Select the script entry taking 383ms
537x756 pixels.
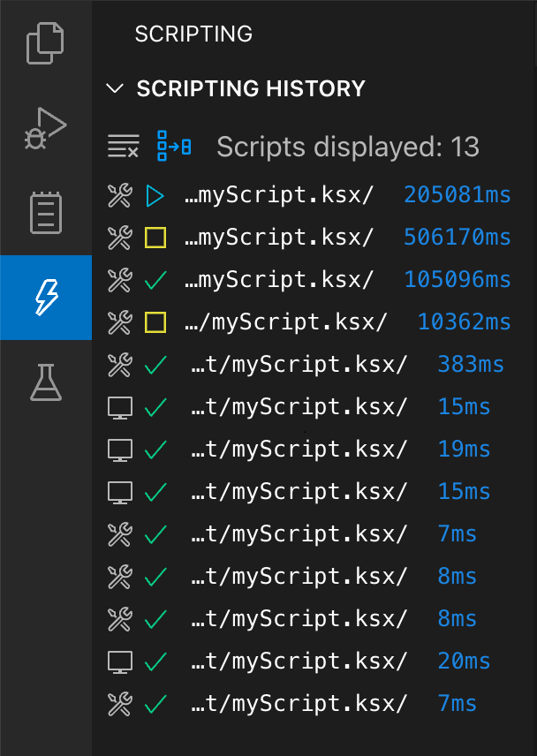pos(308,365)
